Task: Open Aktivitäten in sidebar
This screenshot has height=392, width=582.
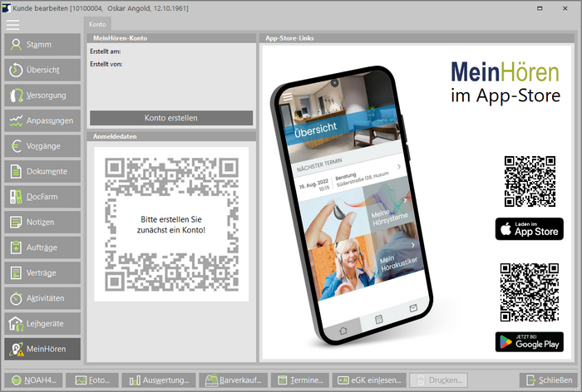Action: coord(42,298)
